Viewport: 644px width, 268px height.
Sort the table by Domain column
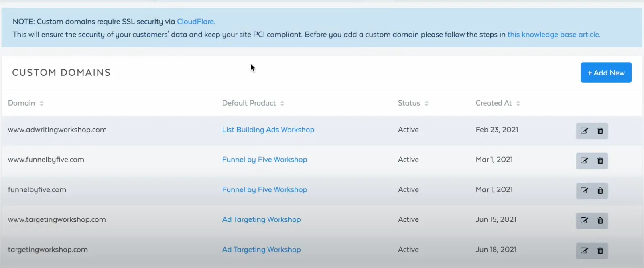pos(26,103)
